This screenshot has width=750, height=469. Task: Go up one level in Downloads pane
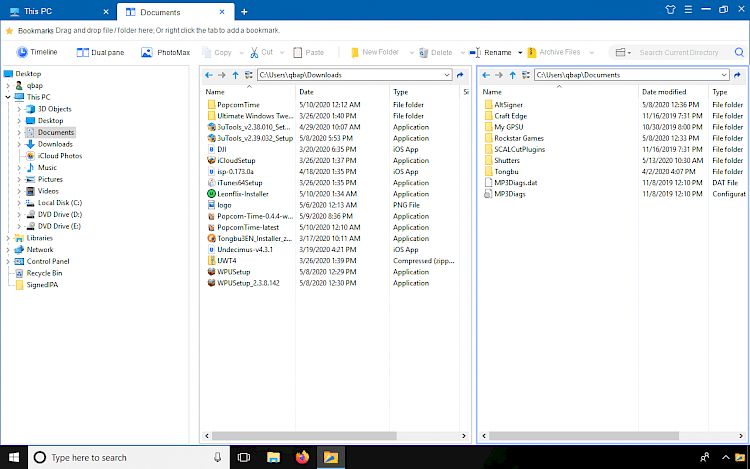tap(235, 75)
